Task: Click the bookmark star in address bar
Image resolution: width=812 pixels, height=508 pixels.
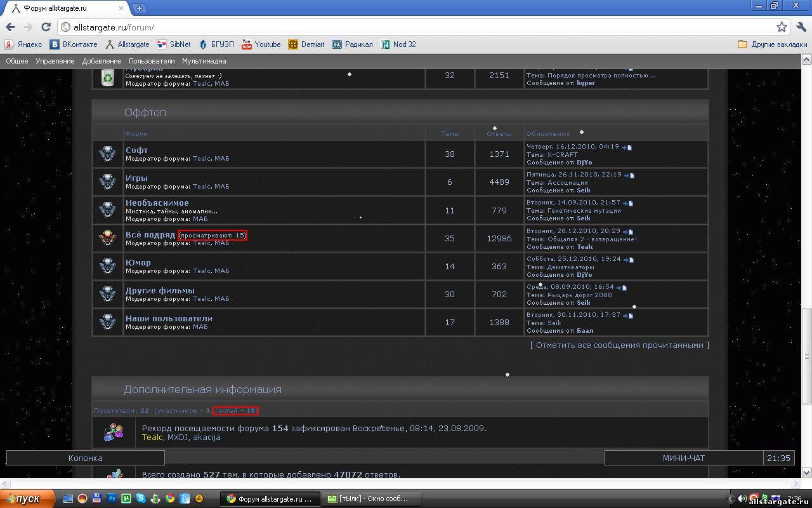Action: pos(782,27)
